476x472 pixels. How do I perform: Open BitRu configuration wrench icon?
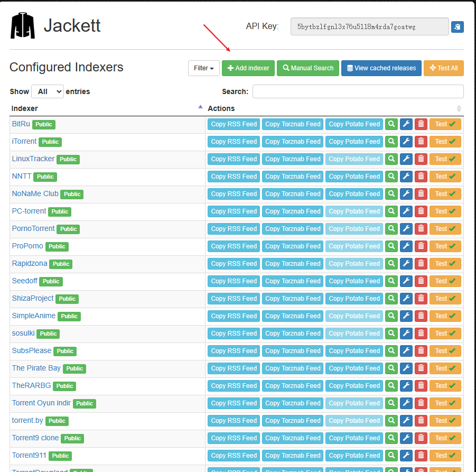pyautogui.click(x=406, y=124)
